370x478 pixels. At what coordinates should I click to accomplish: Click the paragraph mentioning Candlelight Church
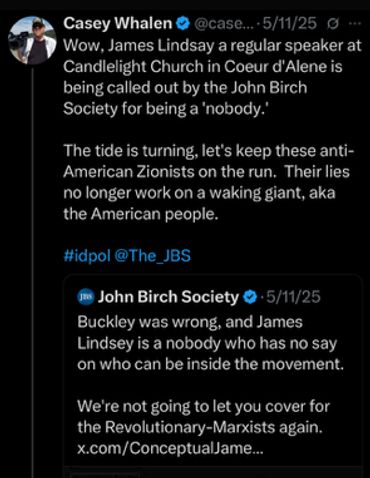(212, 77)
